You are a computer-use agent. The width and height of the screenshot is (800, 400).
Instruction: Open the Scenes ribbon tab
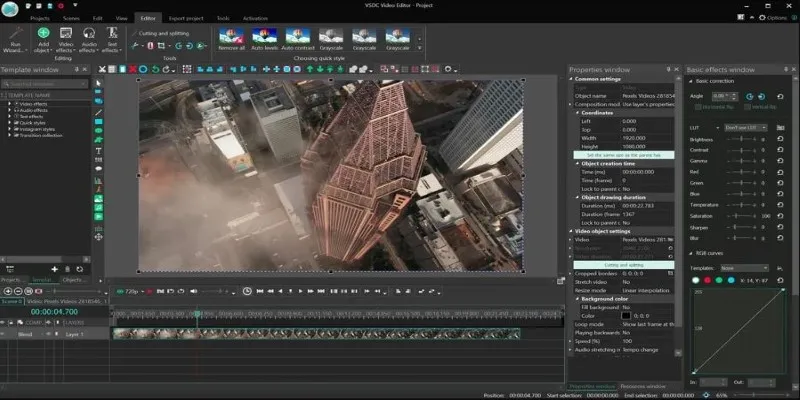coord(71,18)
